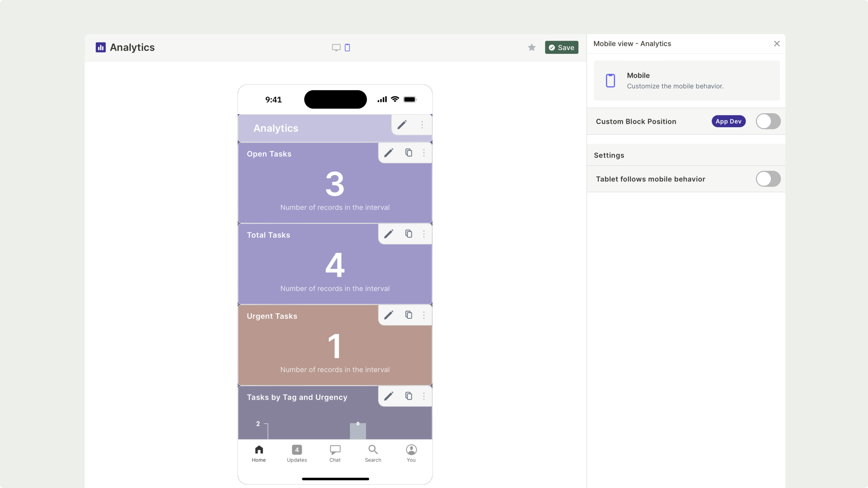Click the App Dev badge
The image size is (868, 488).
pyautogui.click(x=728, y=121)
